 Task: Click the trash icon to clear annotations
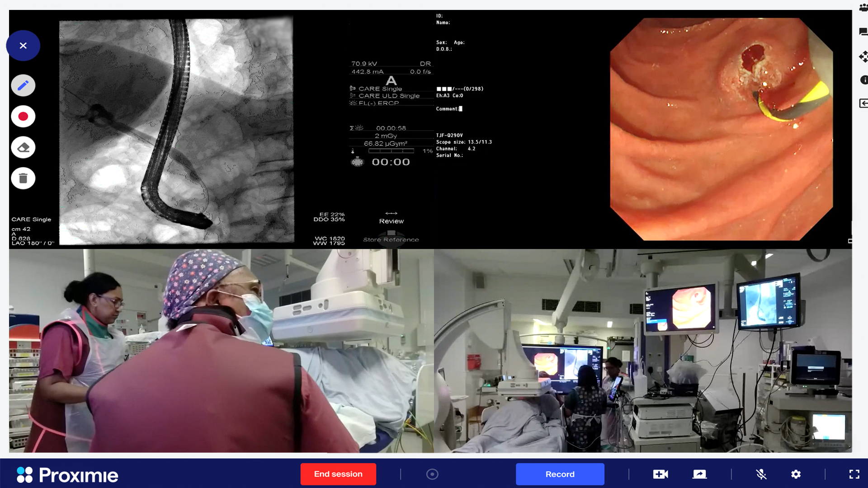click(23, 178)
